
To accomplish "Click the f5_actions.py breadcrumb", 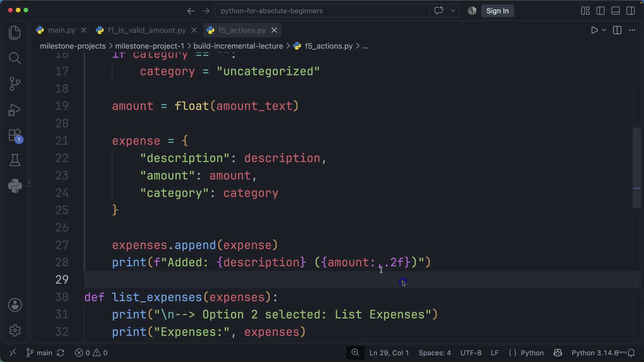I will click(x=328, y=46).
